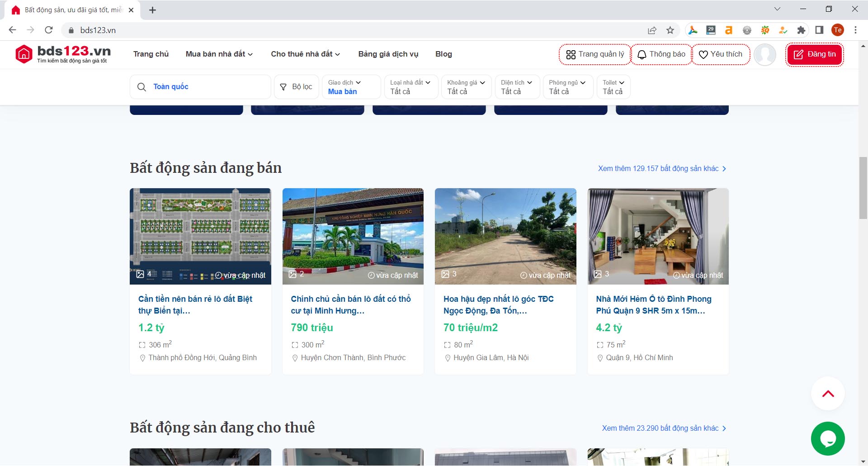The width and height of the screenshot is (868, 466).
Task: Bookmark page with the star icon
Action: [x=670, y=30]
